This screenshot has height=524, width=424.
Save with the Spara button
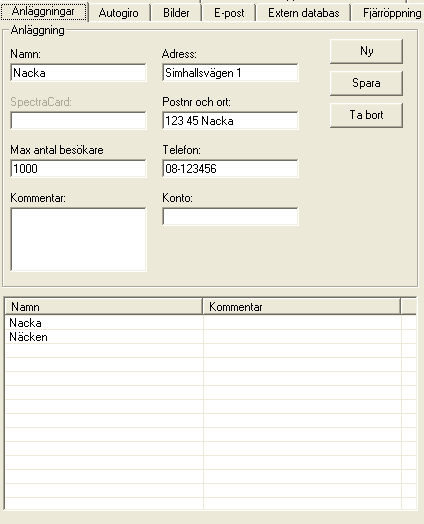(x=366, y=83)
